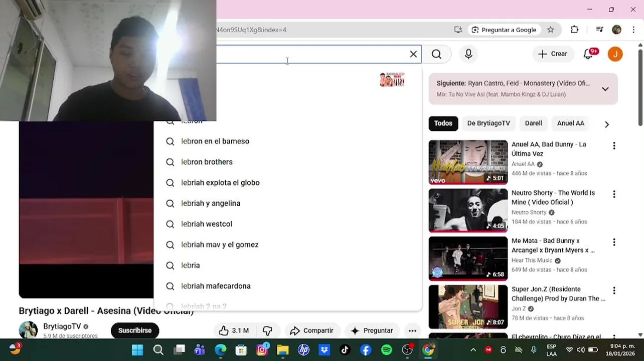
Task: Open options for 'Me Mata' video
Action: [x=614, y=242]
